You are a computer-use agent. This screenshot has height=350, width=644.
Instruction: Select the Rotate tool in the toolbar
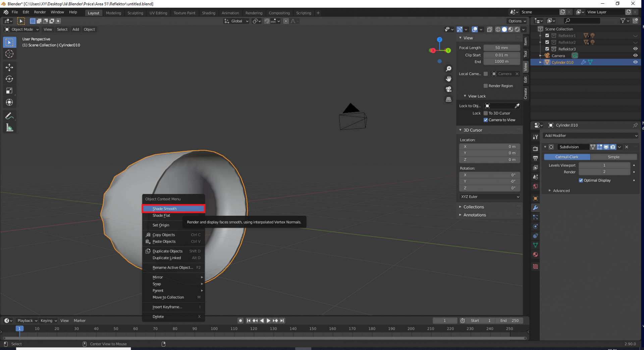coord(9,79)
